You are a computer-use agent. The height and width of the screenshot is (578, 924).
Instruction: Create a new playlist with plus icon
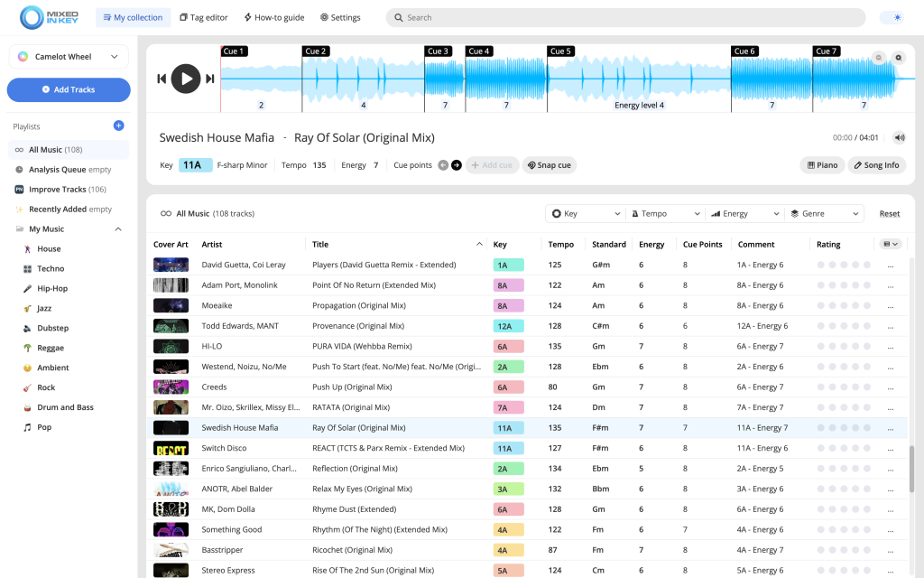pos(118,126)
